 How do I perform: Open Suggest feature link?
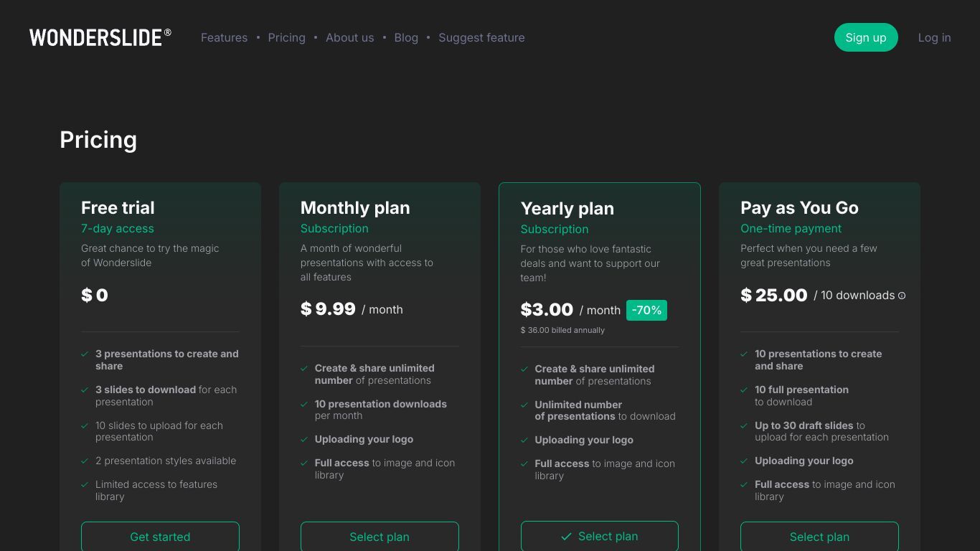pos(481,37)
